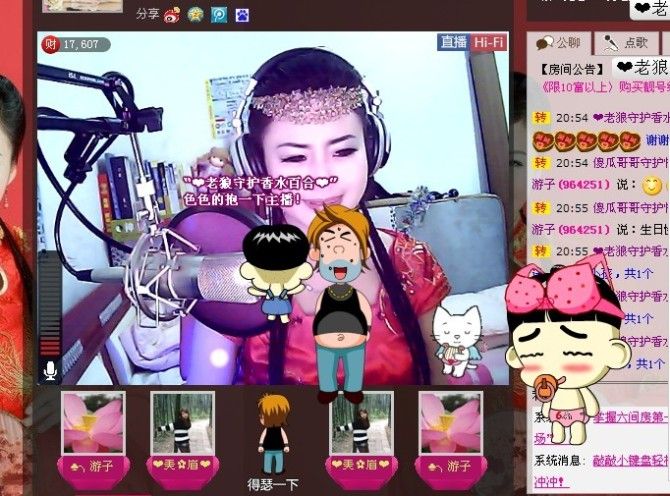Click the row of heart gift icons
Image resolution: width=670 pixels, height=496 pixels.
586,141
